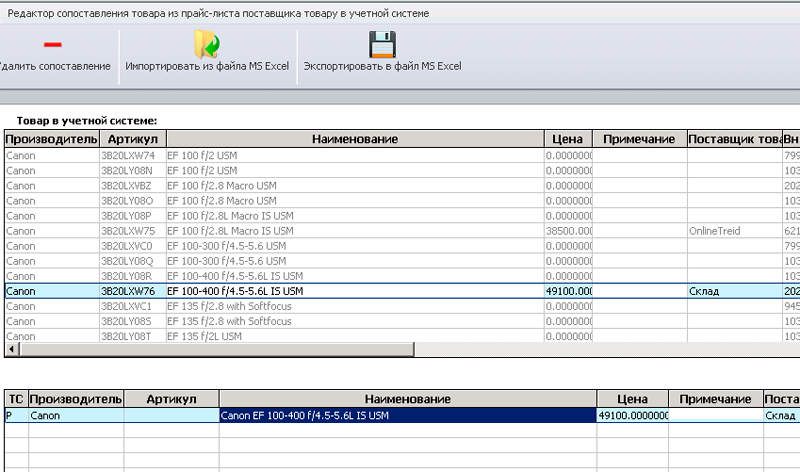Click the OnlineTreid supplier cell
Image resolution: width=800 pixels, height=472 pixels.
point(735,231)
